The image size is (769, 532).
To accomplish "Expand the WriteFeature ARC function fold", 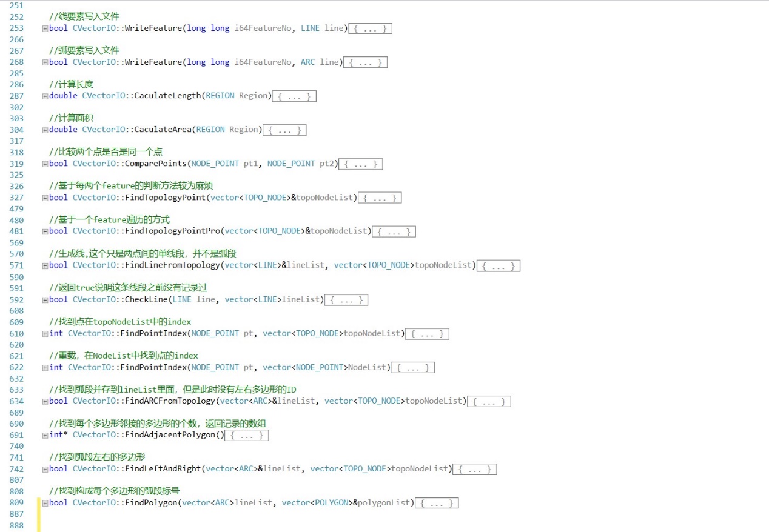I will pos(45,62).
